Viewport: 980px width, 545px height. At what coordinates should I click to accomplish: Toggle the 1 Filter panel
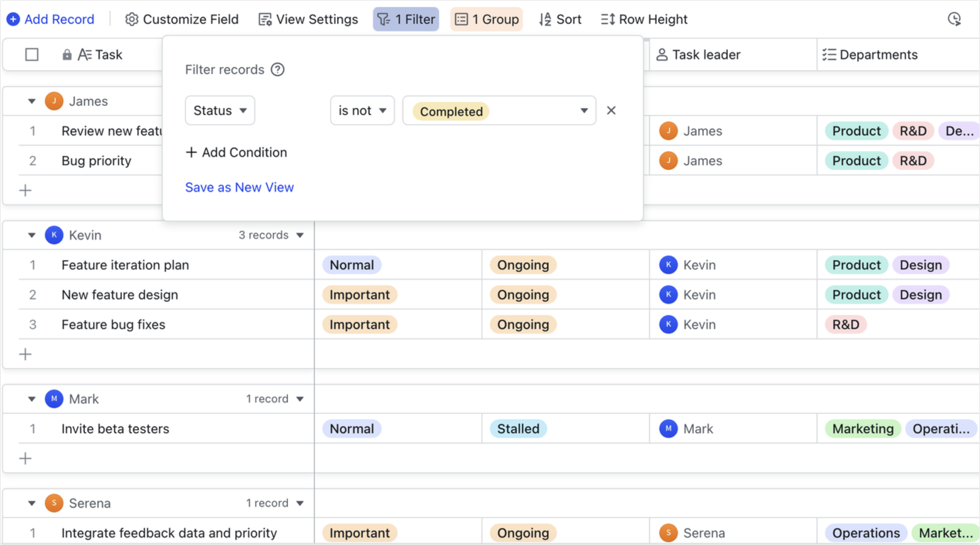(x=406, y=19)
